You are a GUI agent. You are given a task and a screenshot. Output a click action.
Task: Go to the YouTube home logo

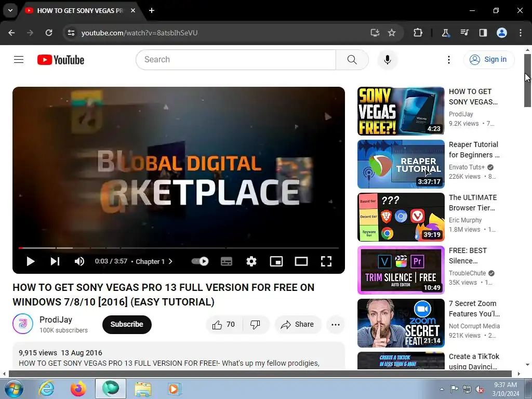point(61,60)
